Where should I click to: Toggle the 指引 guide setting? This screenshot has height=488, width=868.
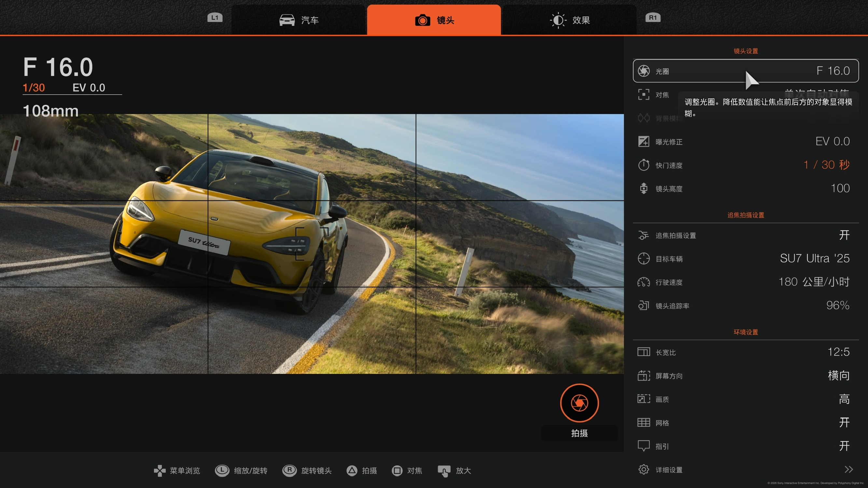coord(844,446)
